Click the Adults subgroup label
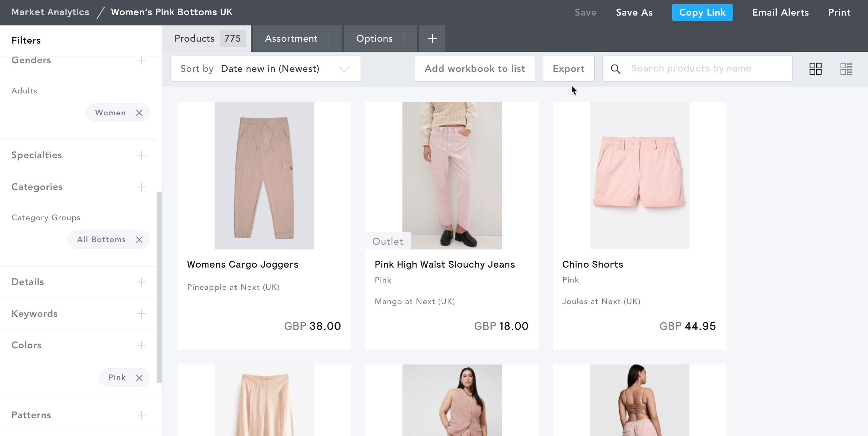 (24, 91)
